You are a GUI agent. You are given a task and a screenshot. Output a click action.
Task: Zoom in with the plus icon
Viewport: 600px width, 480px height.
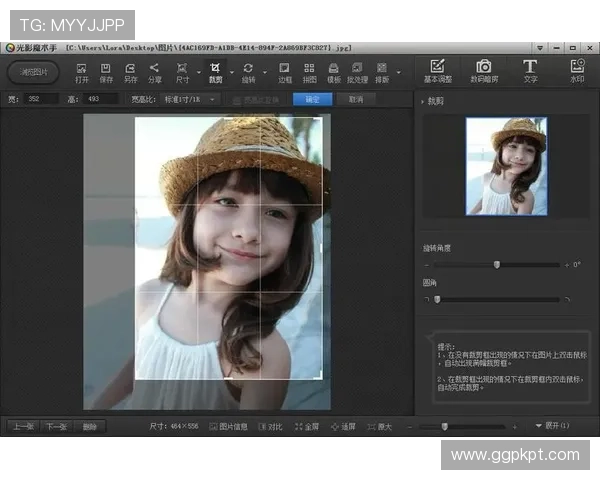(x=515, y=427)
